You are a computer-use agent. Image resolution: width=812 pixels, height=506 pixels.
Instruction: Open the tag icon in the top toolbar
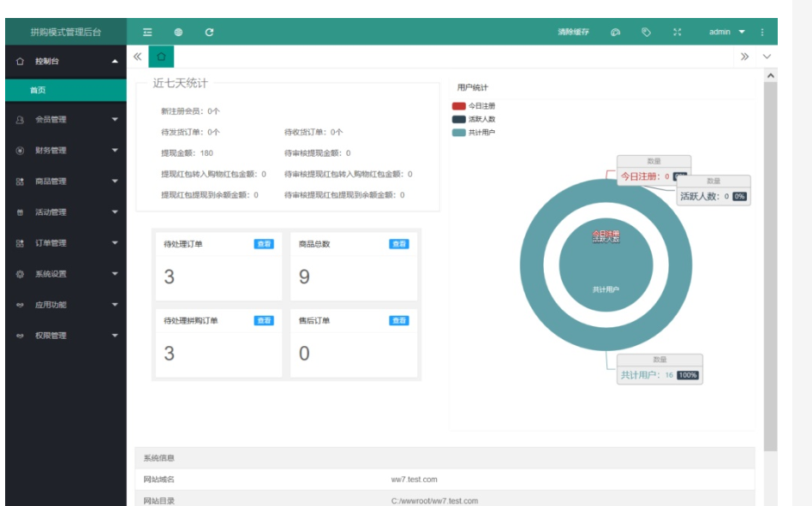point(646,32)
